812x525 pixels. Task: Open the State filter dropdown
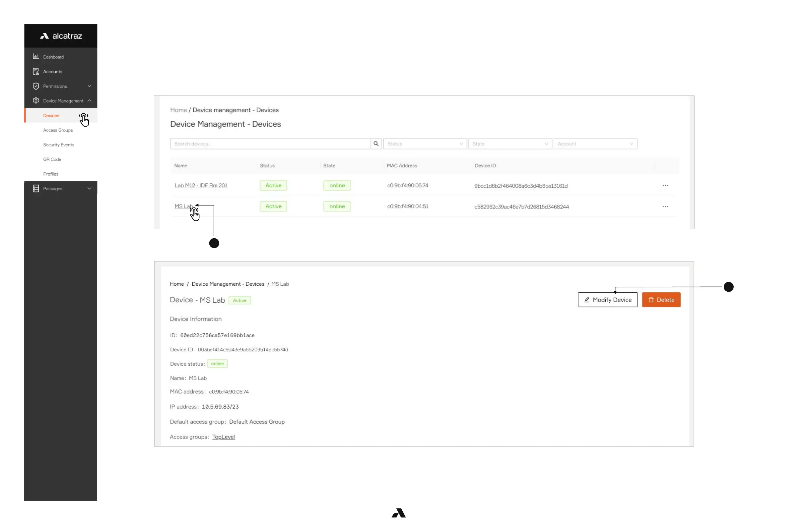[510, 144]
